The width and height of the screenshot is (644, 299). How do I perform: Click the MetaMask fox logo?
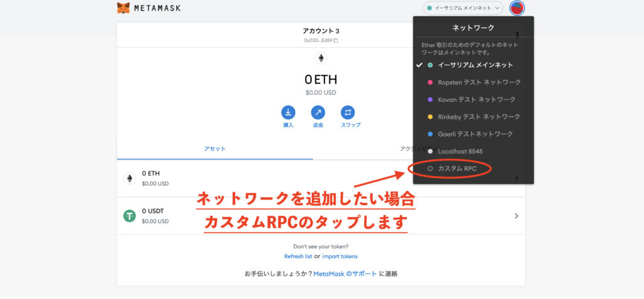123,8
